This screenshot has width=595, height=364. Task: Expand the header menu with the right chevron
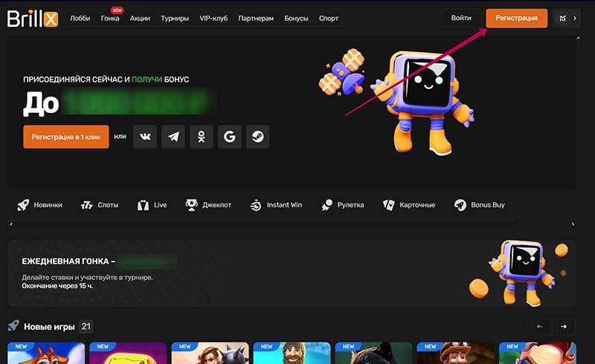[x=574, y=19]
